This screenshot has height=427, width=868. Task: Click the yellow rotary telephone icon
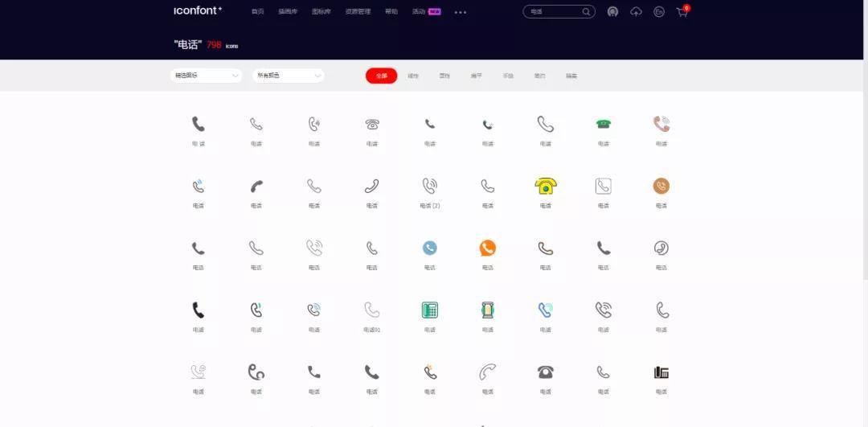[x=546, y=186]
